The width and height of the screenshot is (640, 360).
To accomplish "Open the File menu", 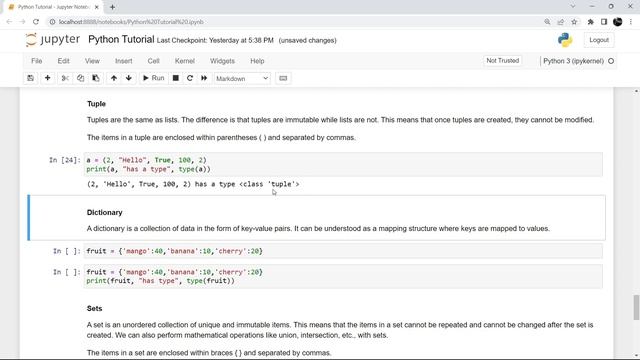I will click(37, 61).
